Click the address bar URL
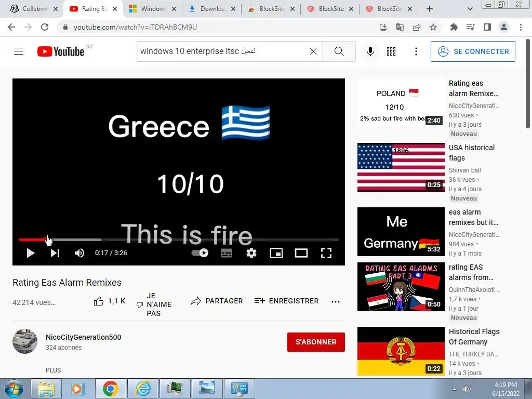Viewport: 532px width, 399px height. click(135, 27)
